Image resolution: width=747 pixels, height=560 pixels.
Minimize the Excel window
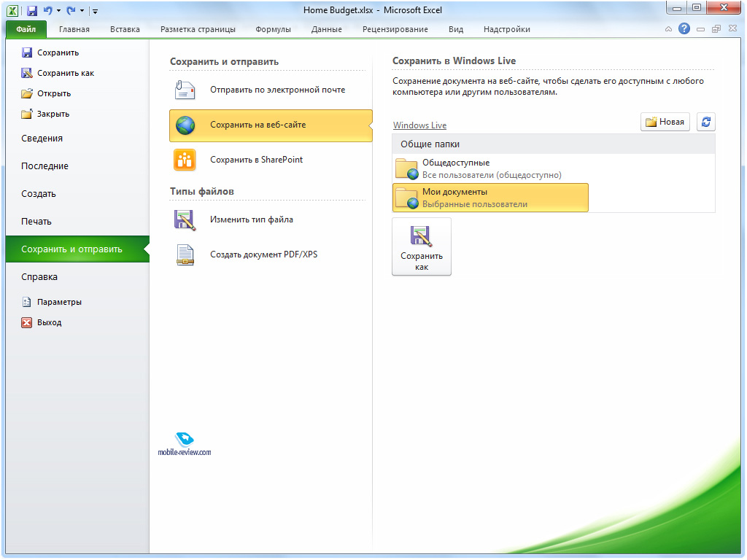pyautogui.click(x=676, y=7)
